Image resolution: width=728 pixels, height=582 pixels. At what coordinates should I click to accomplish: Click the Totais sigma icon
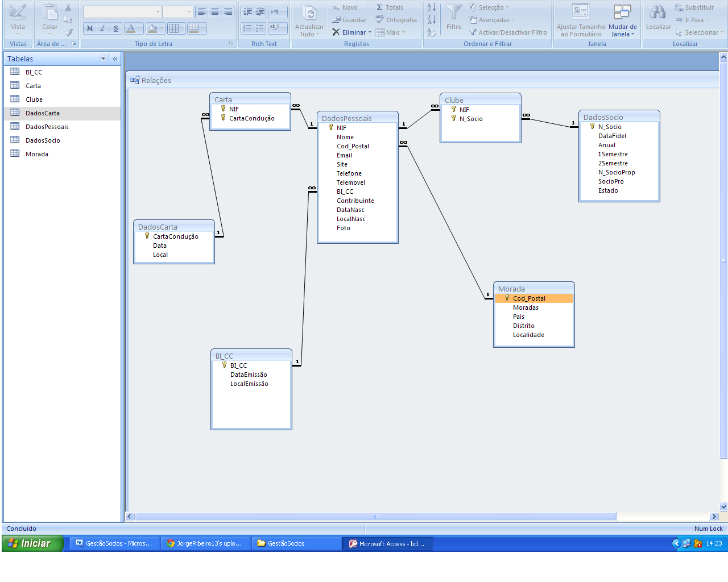coord(379,7)
